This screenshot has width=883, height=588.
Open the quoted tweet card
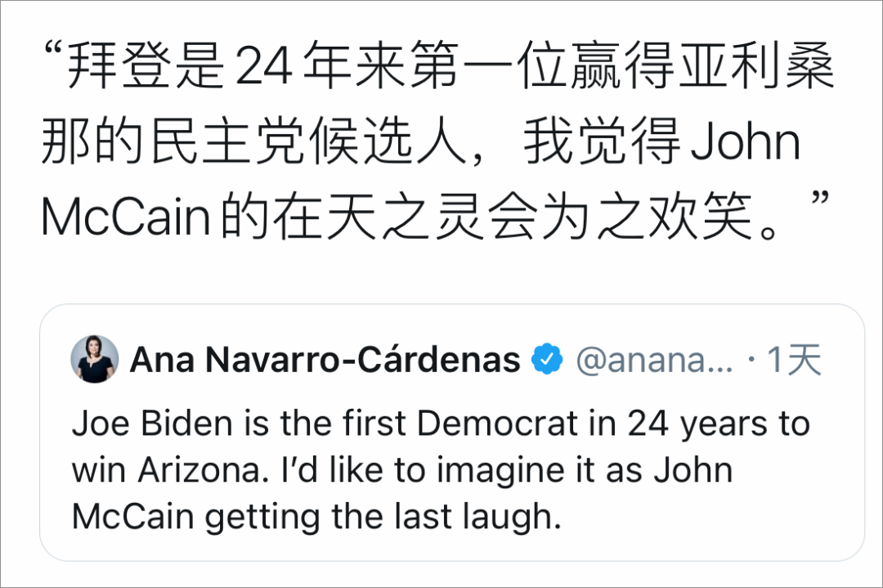(450, 433)
